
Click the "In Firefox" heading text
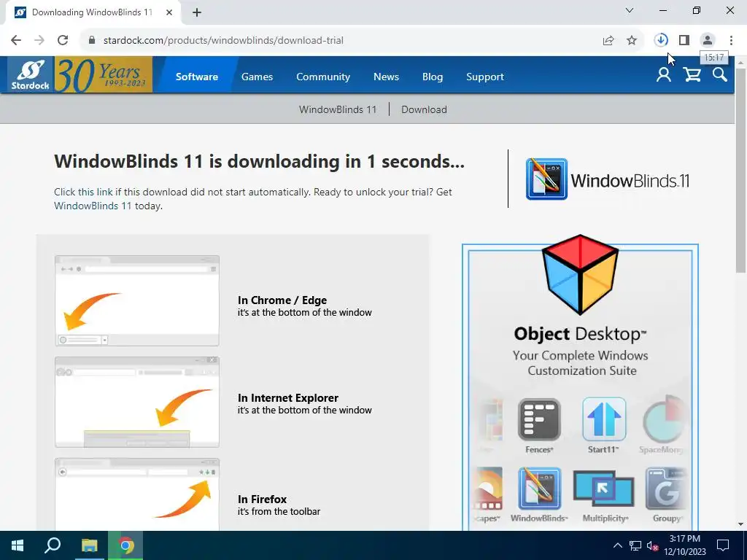click(262, 499)
